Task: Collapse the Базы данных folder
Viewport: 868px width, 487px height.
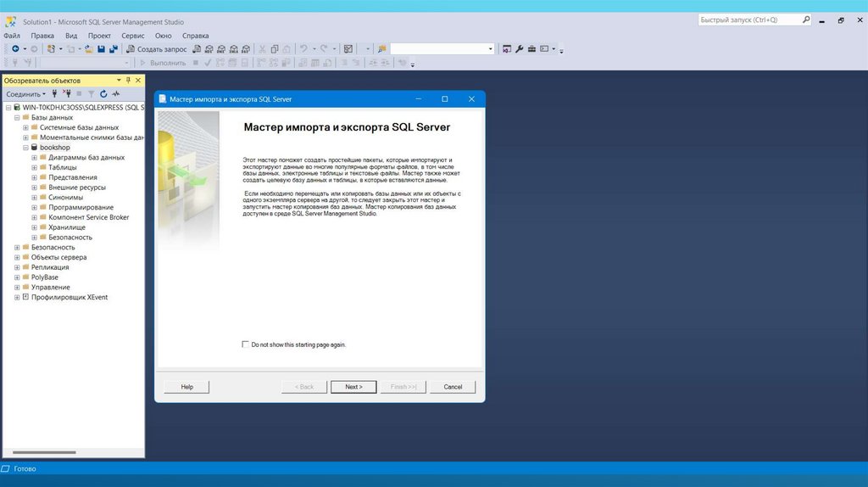Action: click(17, 117)
